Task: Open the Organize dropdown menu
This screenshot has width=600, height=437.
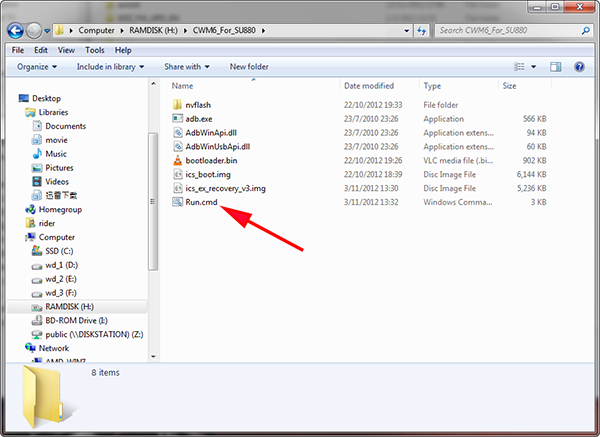Action: [37, 67]
